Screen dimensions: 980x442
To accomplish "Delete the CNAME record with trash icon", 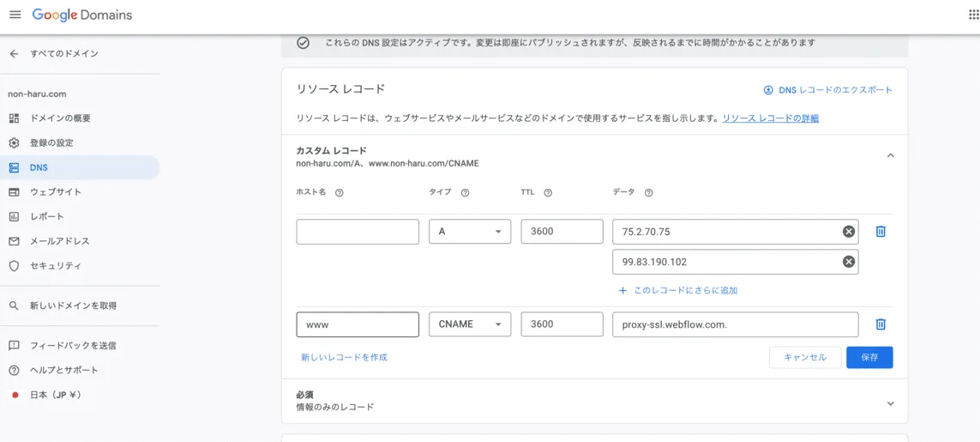I will 881,324.
